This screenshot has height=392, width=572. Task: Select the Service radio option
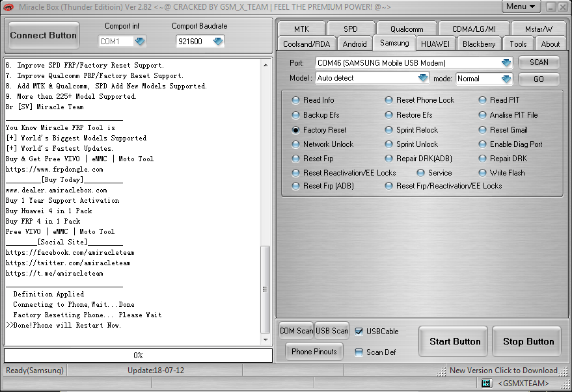420,173
